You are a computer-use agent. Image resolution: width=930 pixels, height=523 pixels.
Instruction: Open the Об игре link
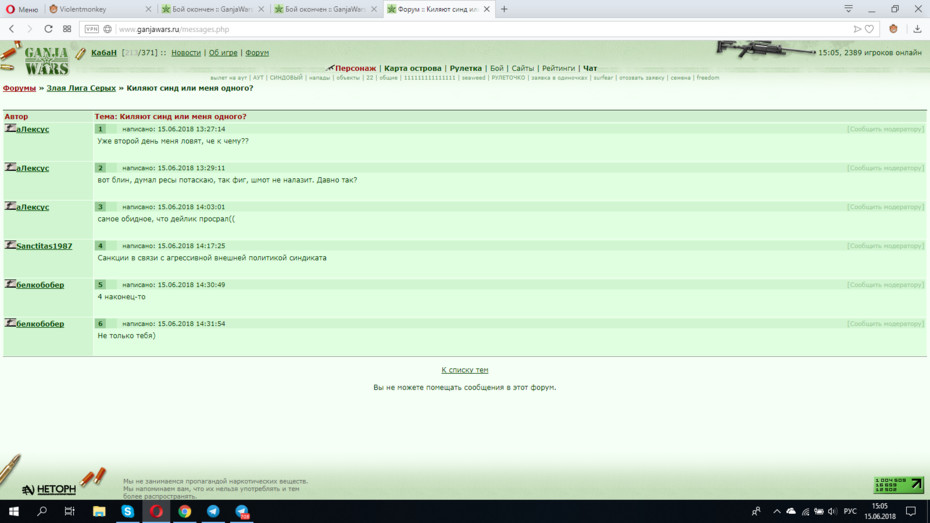[223, 53]
